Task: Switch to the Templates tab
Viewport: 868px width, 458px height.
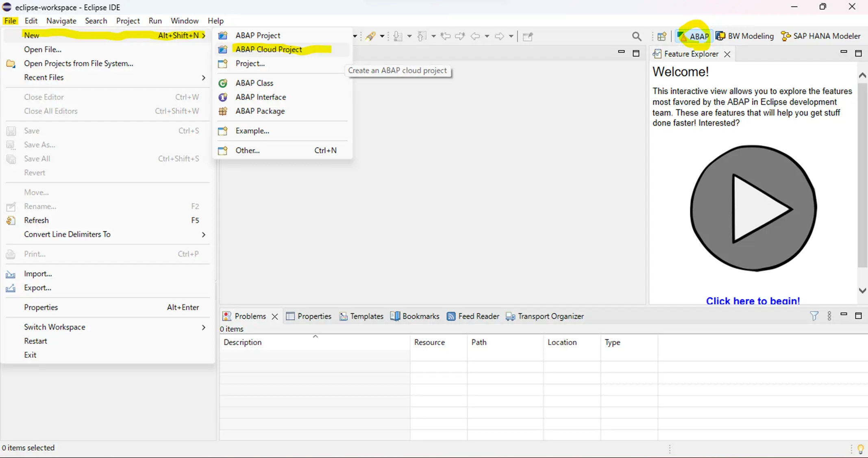Action: pos(361,316)
